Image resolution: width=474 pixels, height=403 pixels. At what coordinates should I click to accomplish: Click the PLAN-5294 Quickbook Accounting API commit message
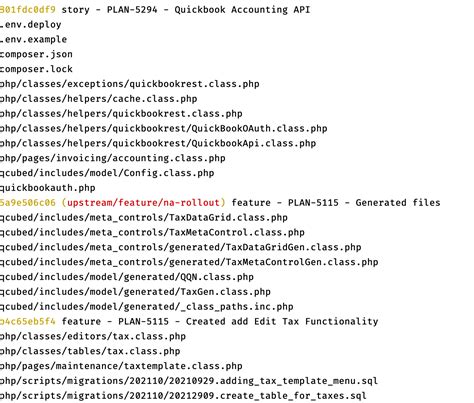[x=186, y=10]
